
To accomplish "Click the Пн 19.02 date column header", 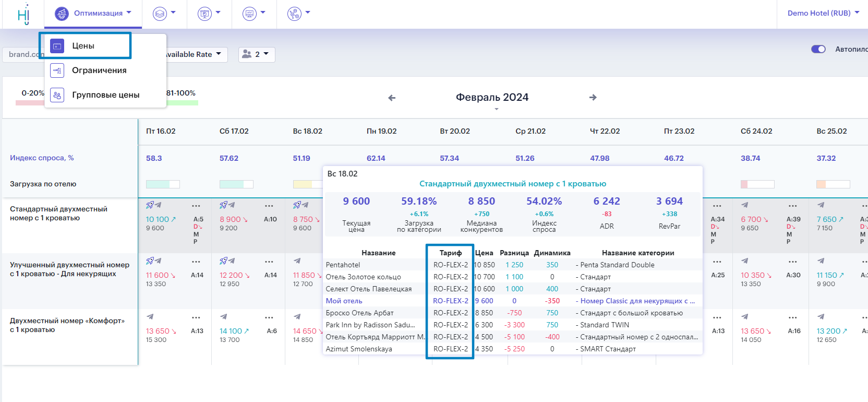I will [382, 132].
